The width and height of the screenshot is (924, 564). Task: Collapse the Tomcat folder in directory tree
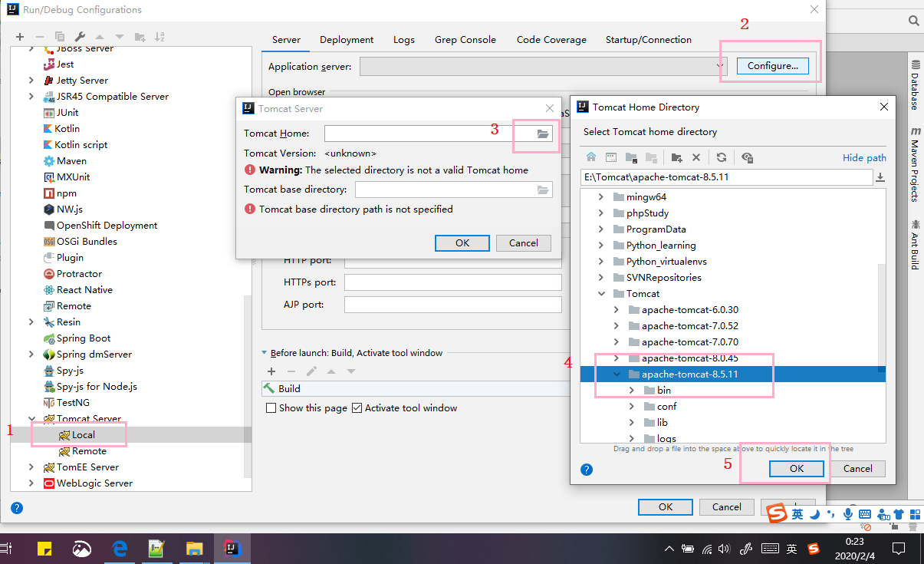601,294
